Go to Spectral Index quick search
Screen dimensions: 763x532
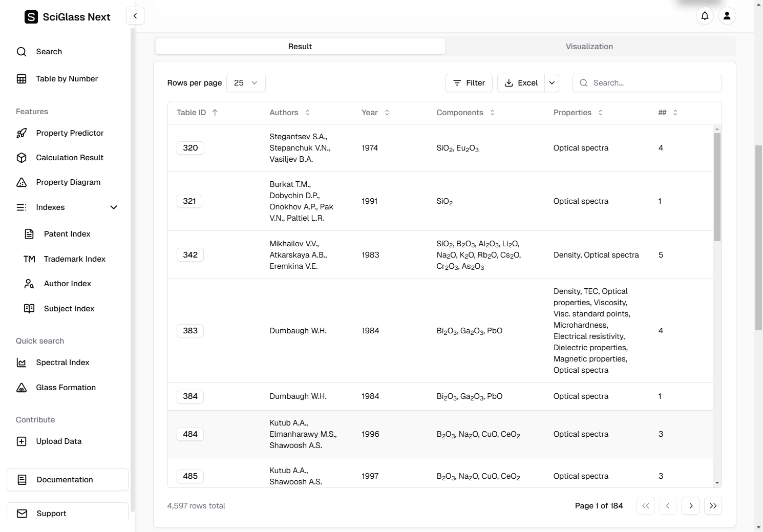point(62,363)
